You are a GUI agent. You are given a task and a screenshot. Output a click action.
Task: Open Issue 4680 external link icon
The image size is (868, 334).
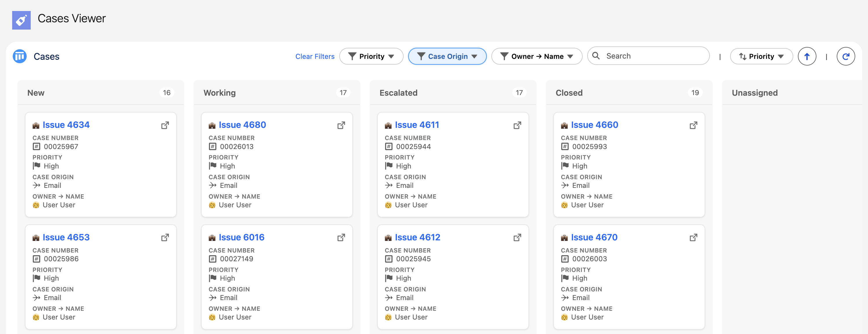(341, 125)
